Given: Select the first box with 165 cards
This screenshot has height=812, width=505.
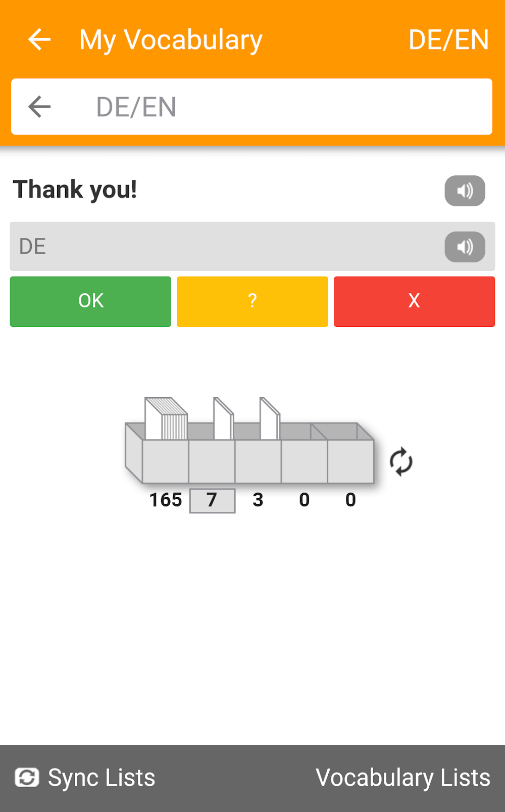Looking at the screenshot, I should click(x=165, y=500).
